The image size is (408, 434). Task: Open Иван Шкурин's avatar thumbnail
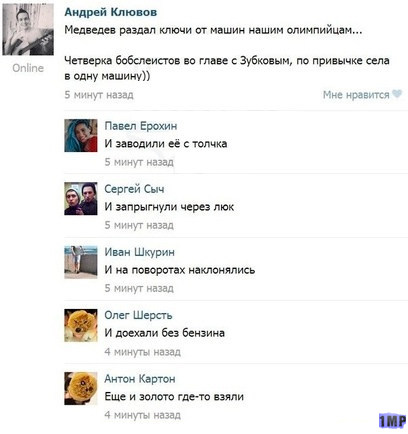tap(81, 262)
